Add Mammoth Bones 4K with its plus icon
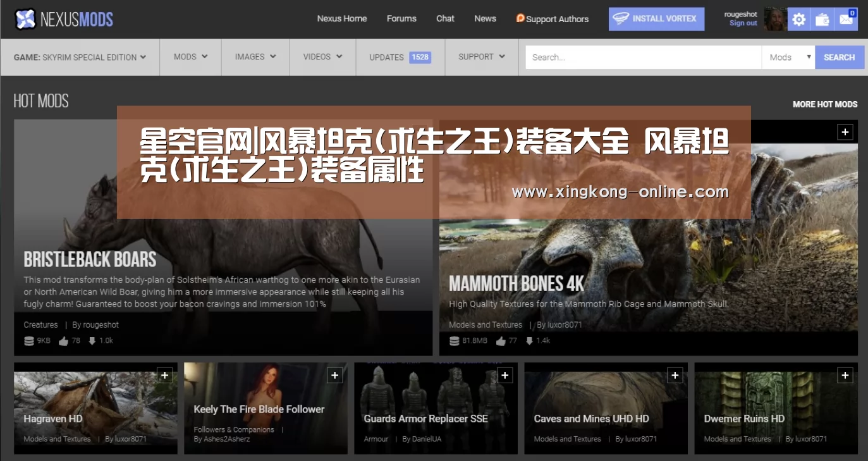 click(845, 132)
